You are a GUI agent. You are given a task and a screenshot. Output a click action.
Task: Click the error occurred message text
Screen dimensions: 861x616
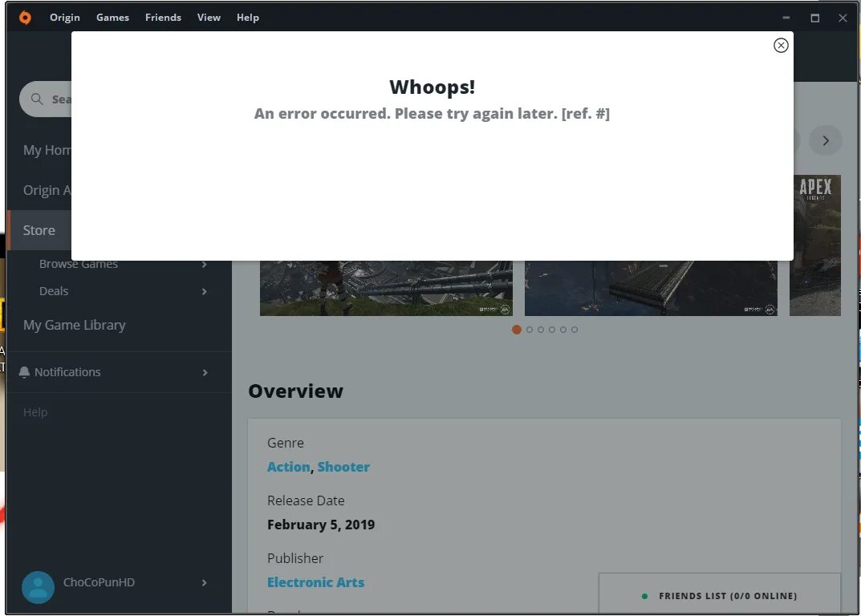coord(432,114)
